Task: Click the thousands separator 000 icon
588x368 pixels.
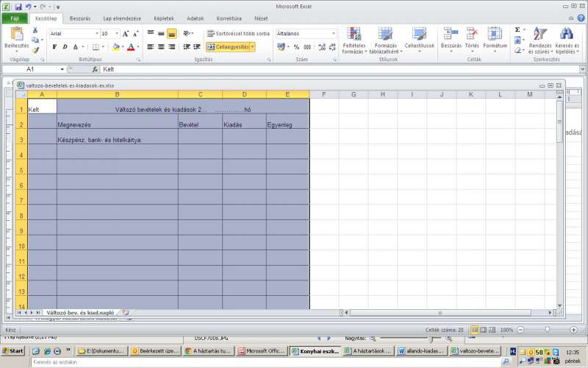Action: click(307, 47)
